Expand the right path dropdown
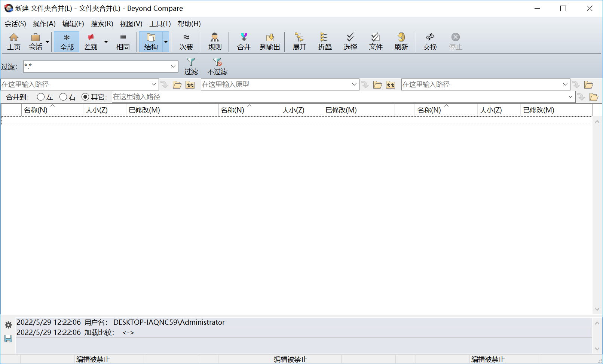Viewport: 603px width, 364px height. [x=565, y=84]
